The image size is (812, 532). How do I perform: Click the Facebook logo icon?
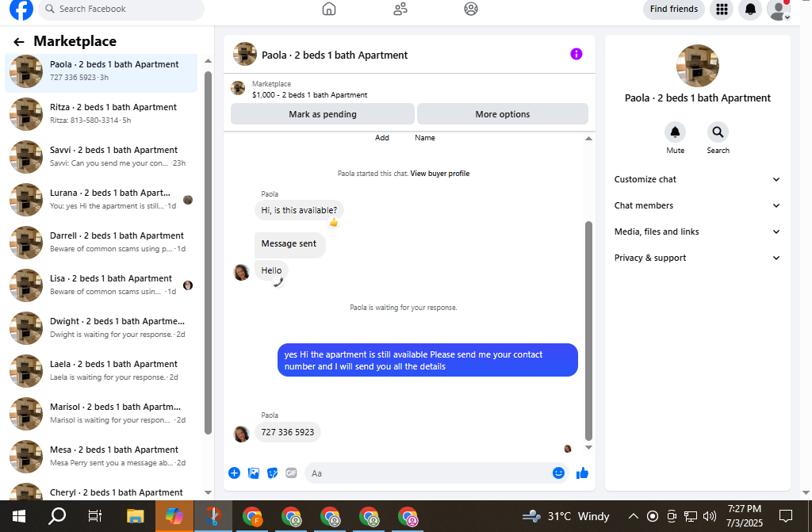[21, 9]
